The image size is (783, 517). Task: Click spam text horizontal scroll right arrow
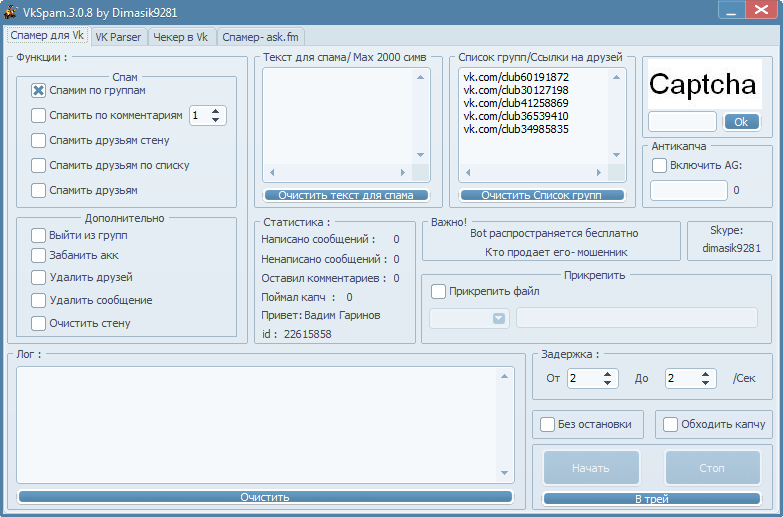click(403, 173)
